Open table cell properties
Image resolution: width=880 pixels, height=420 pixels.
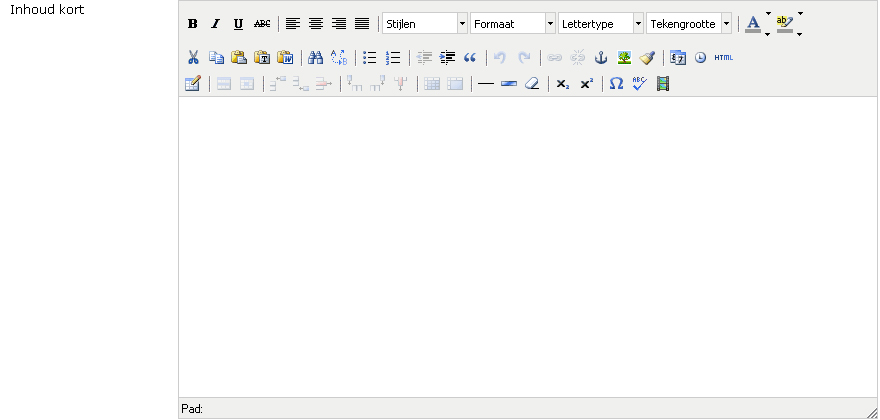pyautogui.click(x=247, y=84)
